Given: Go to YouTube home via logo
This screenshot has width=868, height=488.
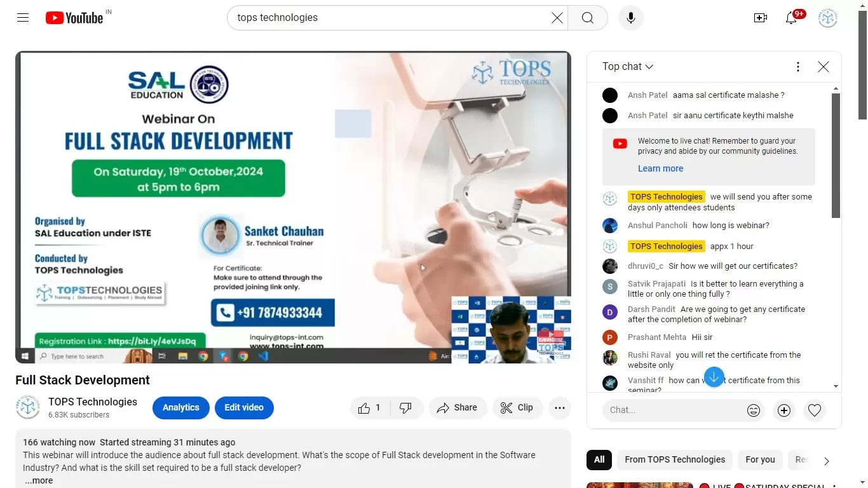Looking at the screenshot, I should pos(74,18).
